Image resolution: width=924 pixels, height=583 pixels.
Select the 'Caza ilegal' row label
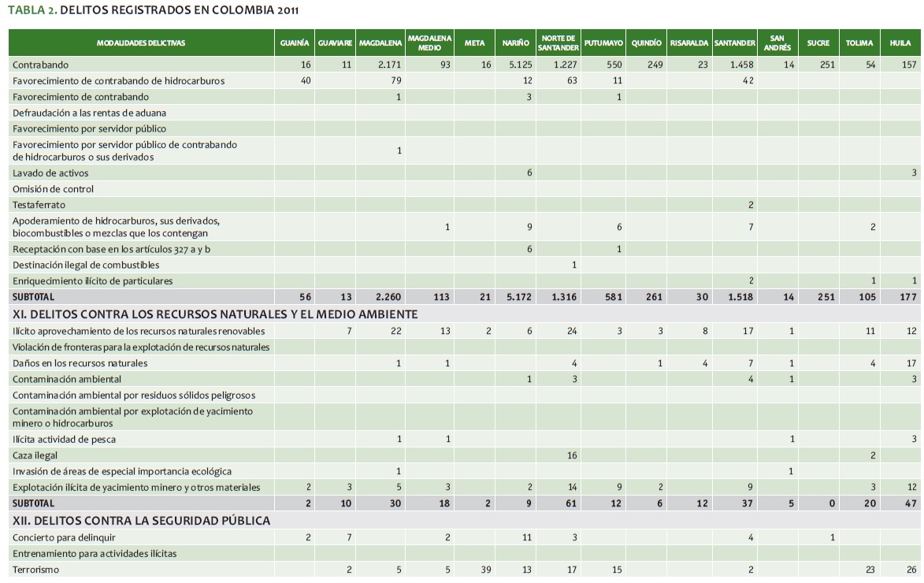(x=35, y=455)
